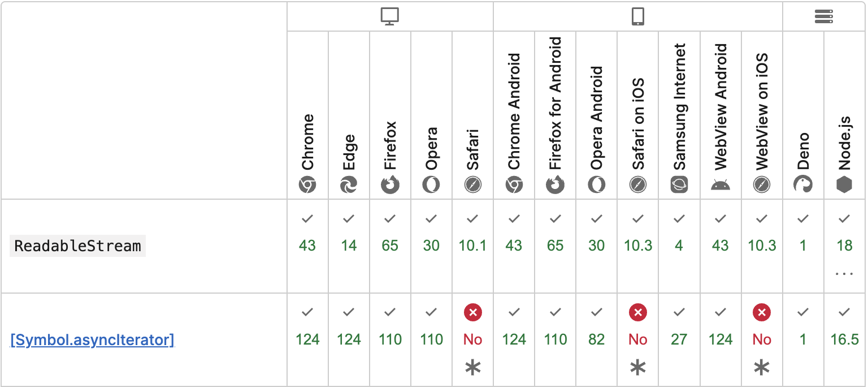Click Firefox version 65 ReadableStream cell
The height and width of the screenshot is (387, 868).
390,246
